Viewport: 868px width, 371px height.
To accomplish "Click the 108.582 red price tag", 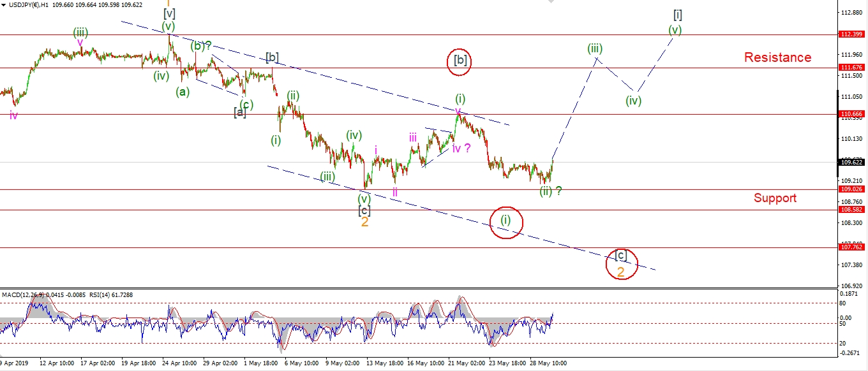I will tap(853, 210).
